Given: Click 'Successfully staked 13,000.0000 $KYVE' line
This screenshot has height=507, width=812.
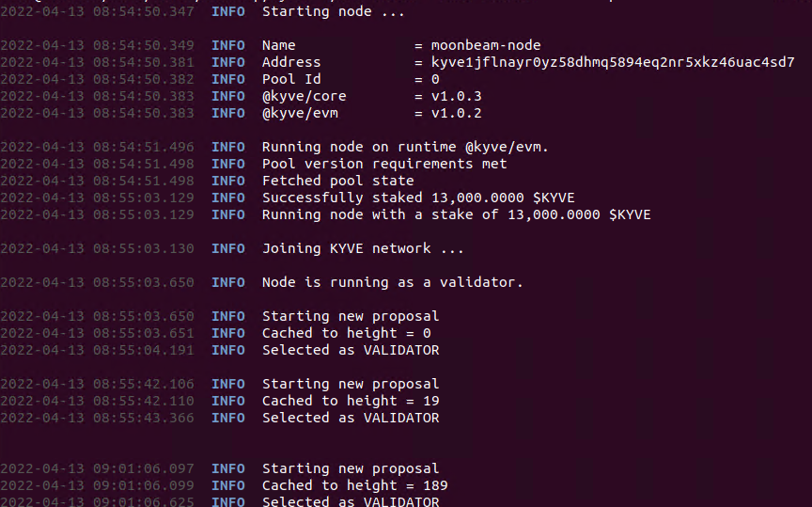Looking at the screenshot, I should (418, 198).
